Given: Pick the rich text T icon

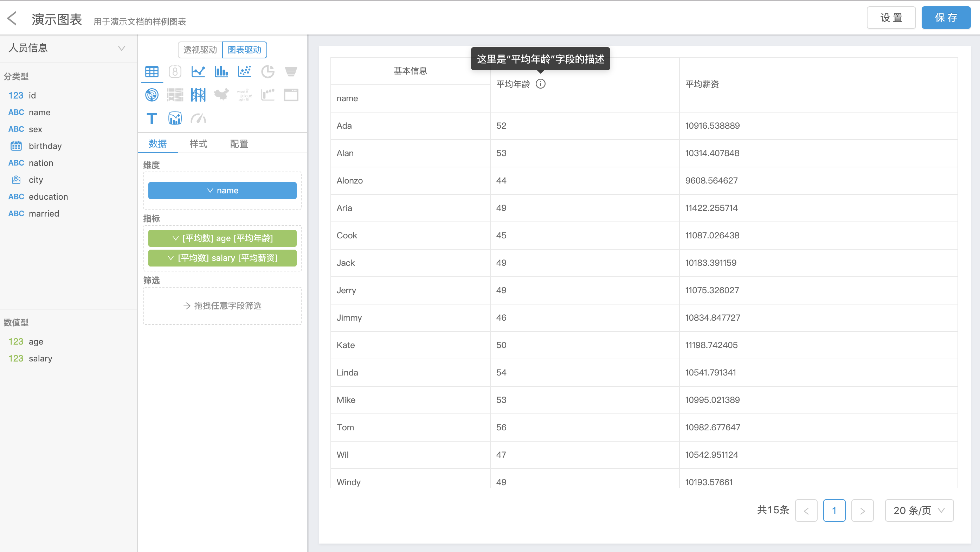Looking at the screenshot, I should pyautogui.click(x=152, y=118).
